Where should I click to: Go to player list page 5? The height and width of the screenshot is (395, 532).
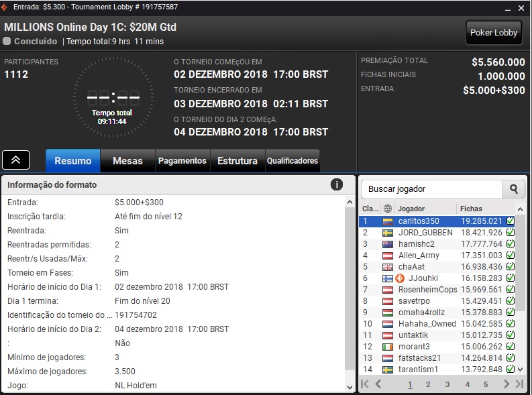486,384
